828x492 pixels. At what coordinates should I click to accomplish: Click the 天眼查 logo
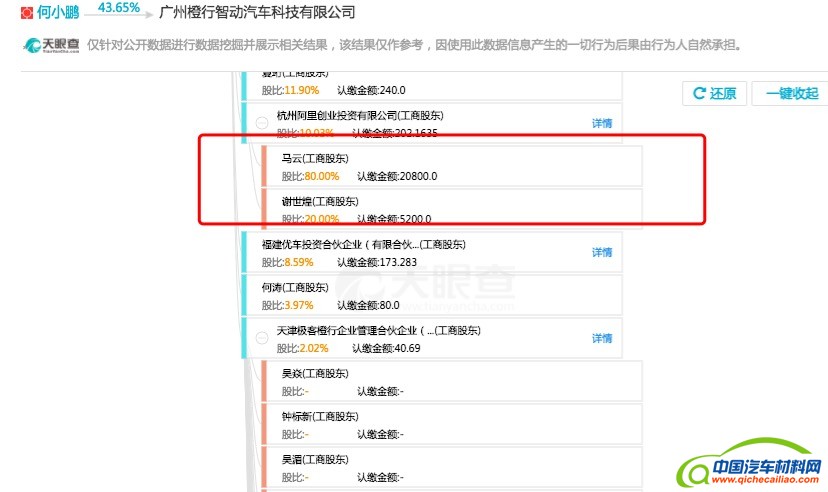click(x=51, y=45)
